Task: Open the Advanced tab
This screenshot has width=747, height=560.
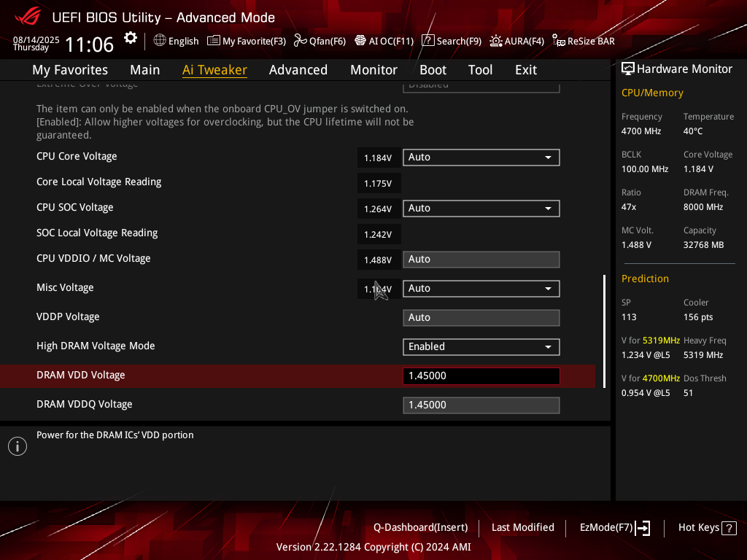Action: point(298,70)
